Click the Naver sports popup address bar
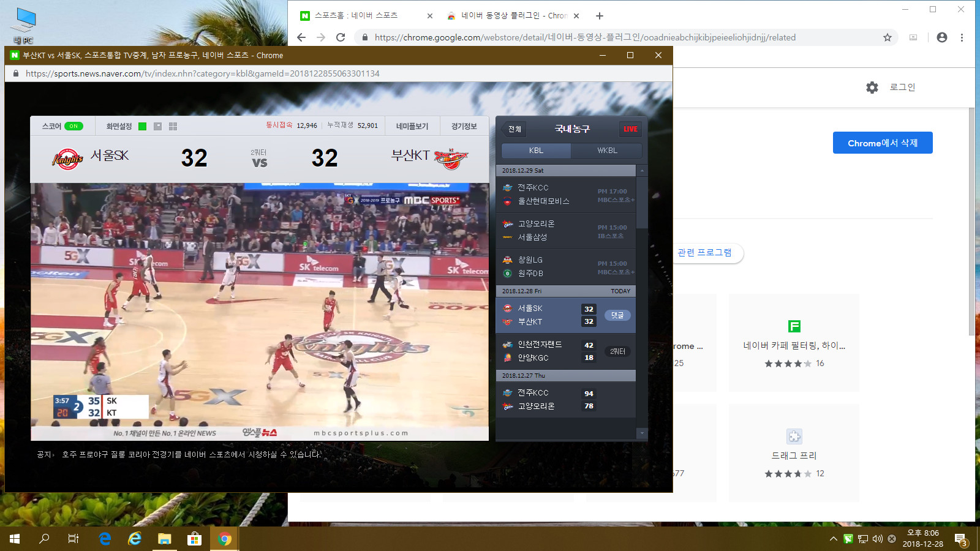 [339, 73]
